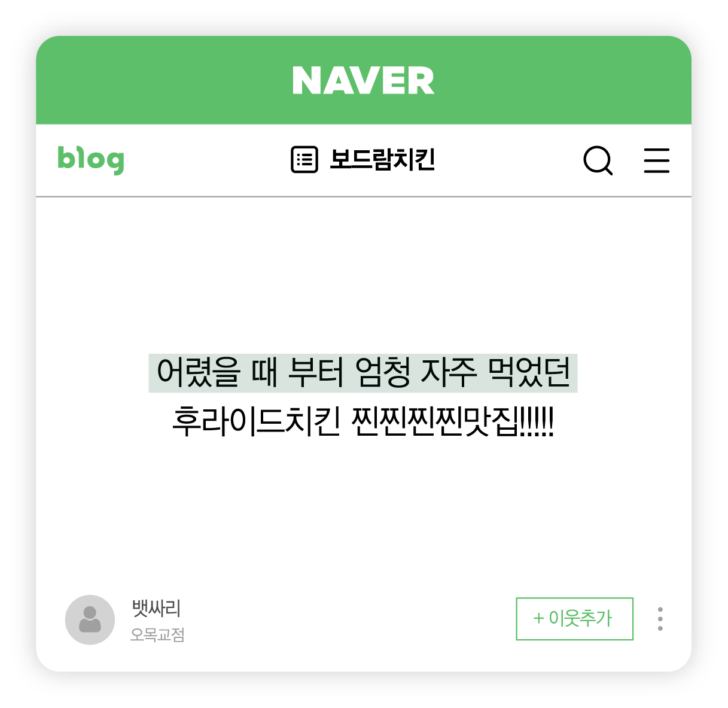
Task: Click the plus sign in 이웃추가 button
Action: [538, 618]
